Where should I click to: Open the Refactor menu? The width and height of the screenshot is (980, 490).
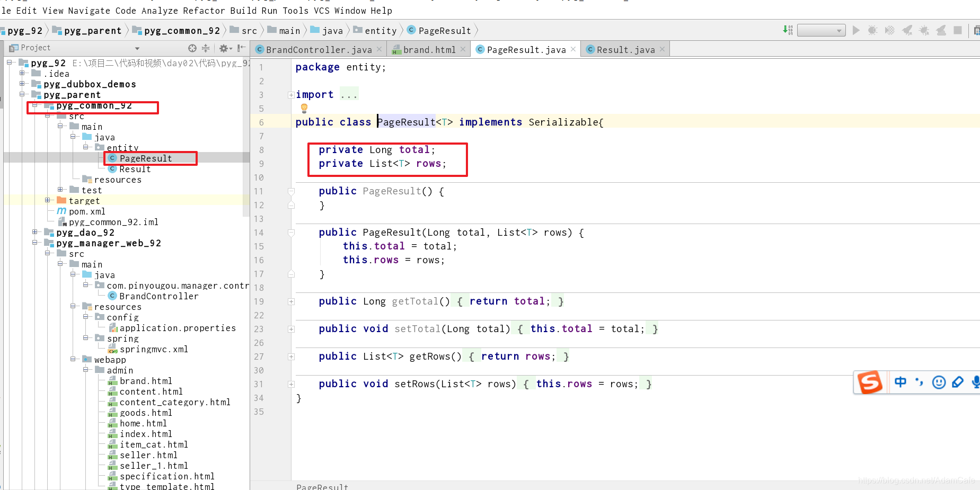pyautogui.click(x=204, y=11)
